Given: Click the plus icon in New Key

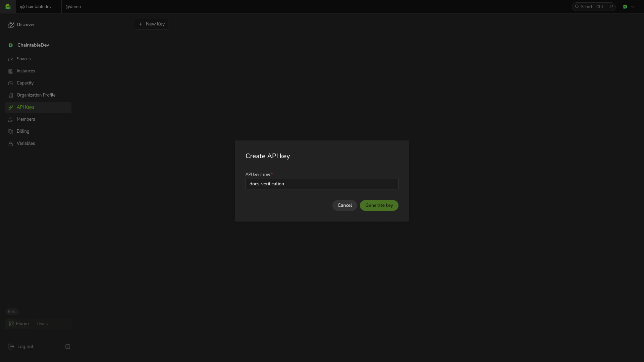Looking at the screenshot, I should [141, 24].
